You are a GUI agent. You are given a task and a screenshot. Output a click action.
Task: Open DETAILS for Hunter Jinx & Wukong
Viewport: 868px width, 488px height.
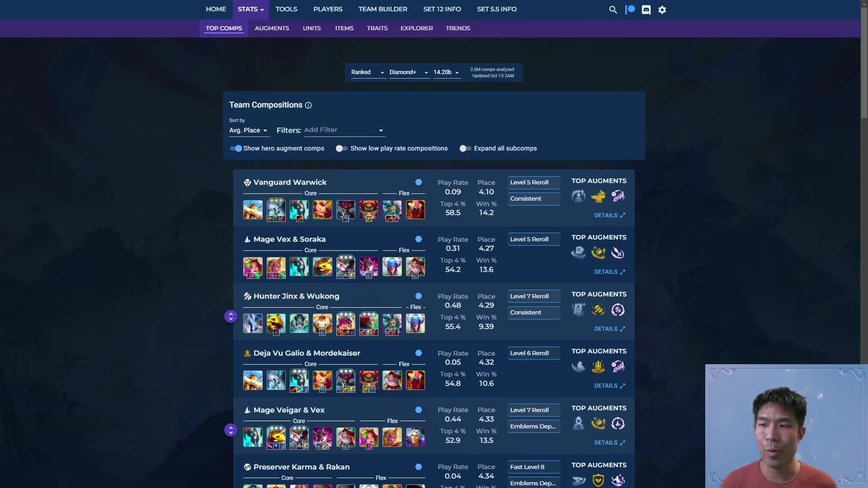coord(610,329)
